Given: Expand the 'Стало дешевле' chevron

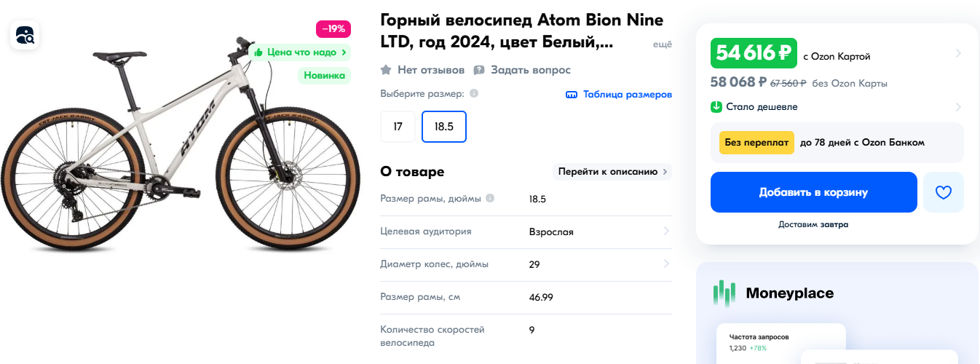Looking at the screenshot, I should pyautogui.click(x=958, y=107).
